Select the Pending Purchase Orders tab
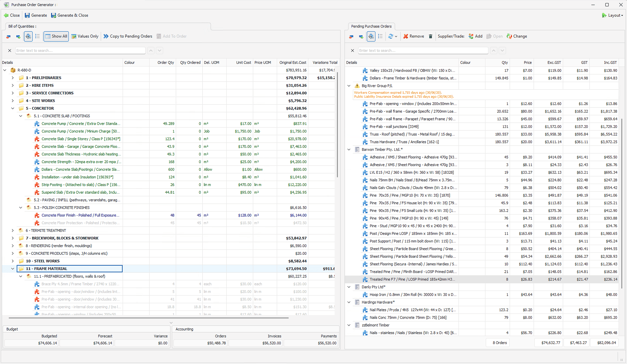Image resolution: width=627 pixels, height=364 pixels. (371, 26)
